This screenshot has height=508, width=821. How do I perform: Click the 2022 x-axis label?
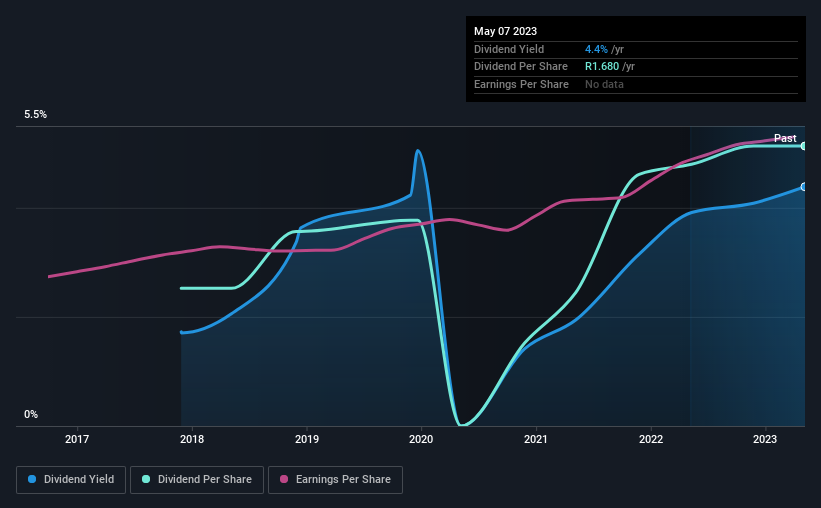(x=651, y=439)
